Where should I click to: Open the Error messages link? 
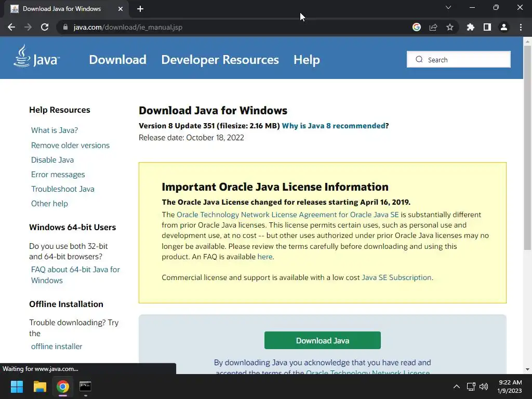click(x=58, y=175)
